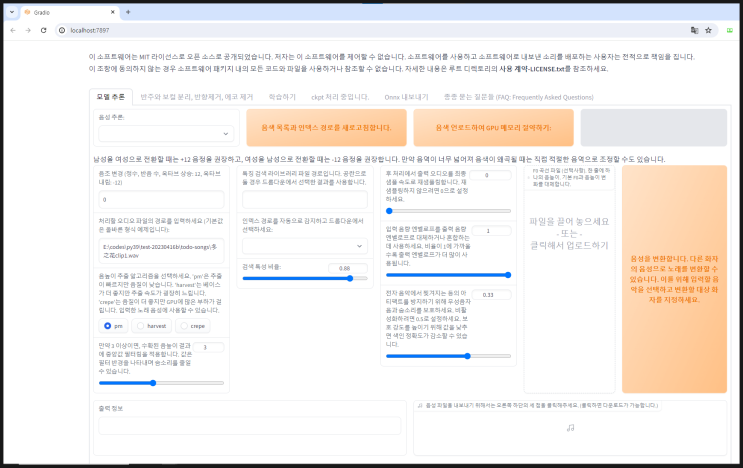
Task: Open the translate page icon in address bar
Action: [x=694, y=30]
